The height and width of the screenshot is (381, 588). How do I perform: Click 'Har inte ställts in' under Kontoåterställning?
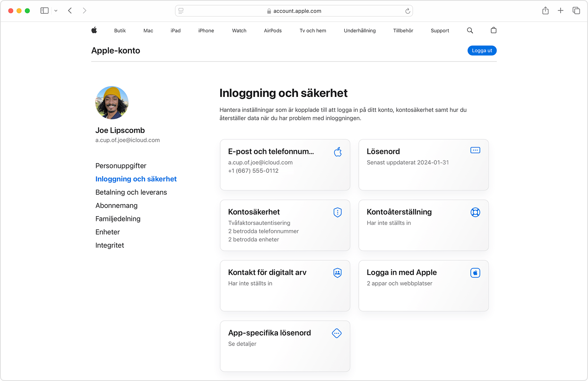click(389, 223)
